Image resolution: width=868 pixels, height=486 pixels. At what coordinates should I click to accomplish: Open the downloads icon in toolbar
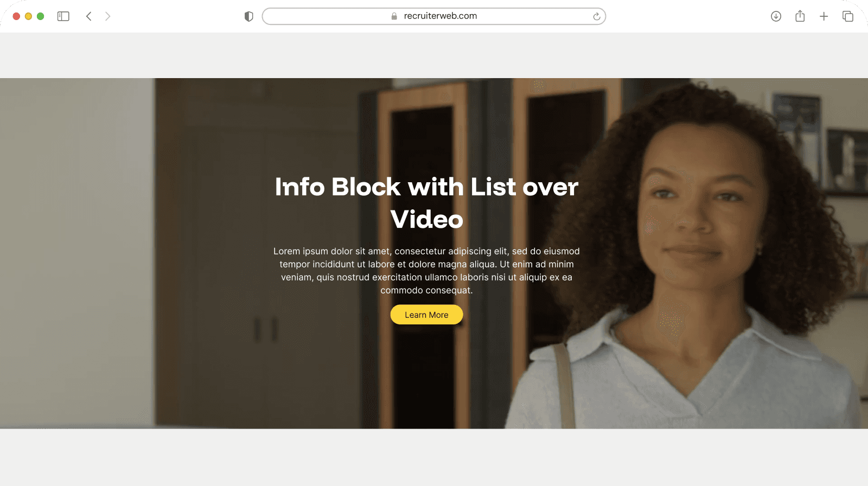[x=776, y=16]
